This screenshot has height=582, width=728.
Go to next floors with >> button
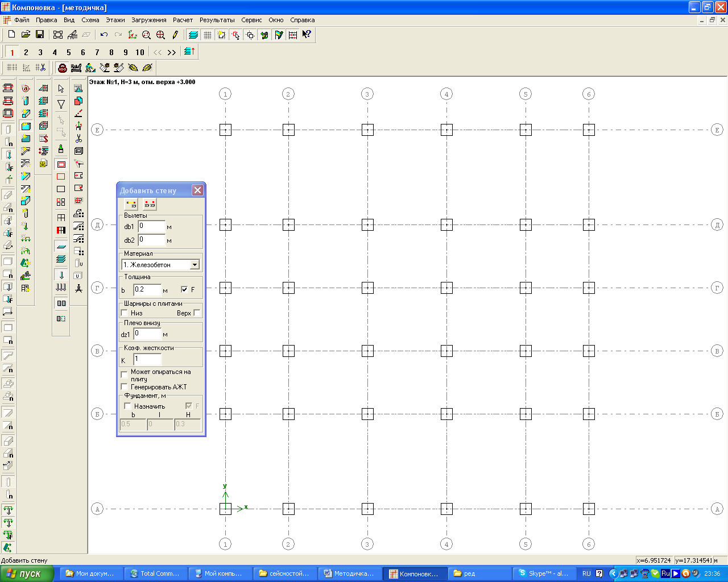click(172, 52)
